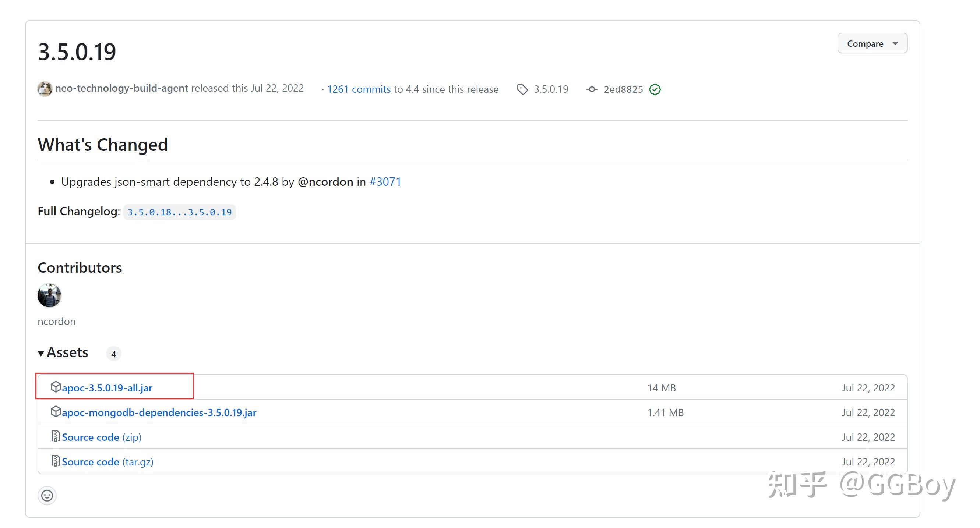Open the 2ed8825 commit hash
The image size is (980, 528).
pyautogui.click(x=623, y=89)
